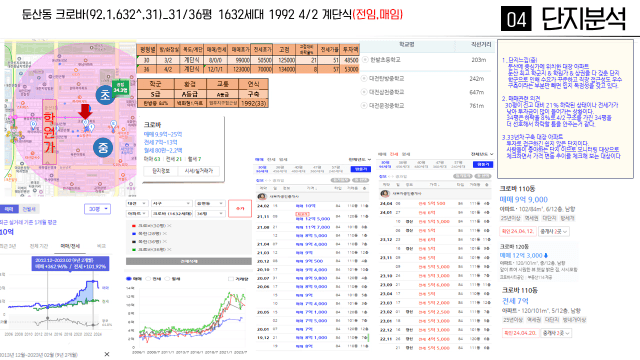The image size is (640, 360).
Task: Remove the red 크로바(30평) legend entry with its X
Action: click(x=169, y=226)
